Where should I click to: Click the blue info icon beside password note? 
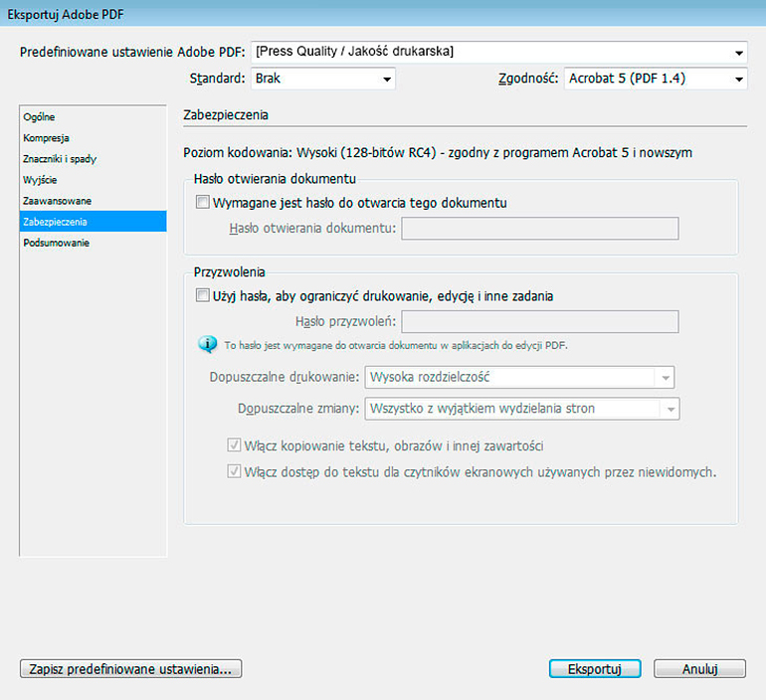[208, 345]
